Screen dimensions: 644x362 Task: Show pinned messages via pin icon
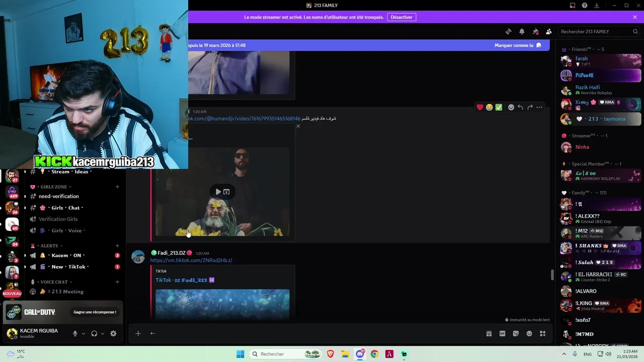[x=535, y=31]
